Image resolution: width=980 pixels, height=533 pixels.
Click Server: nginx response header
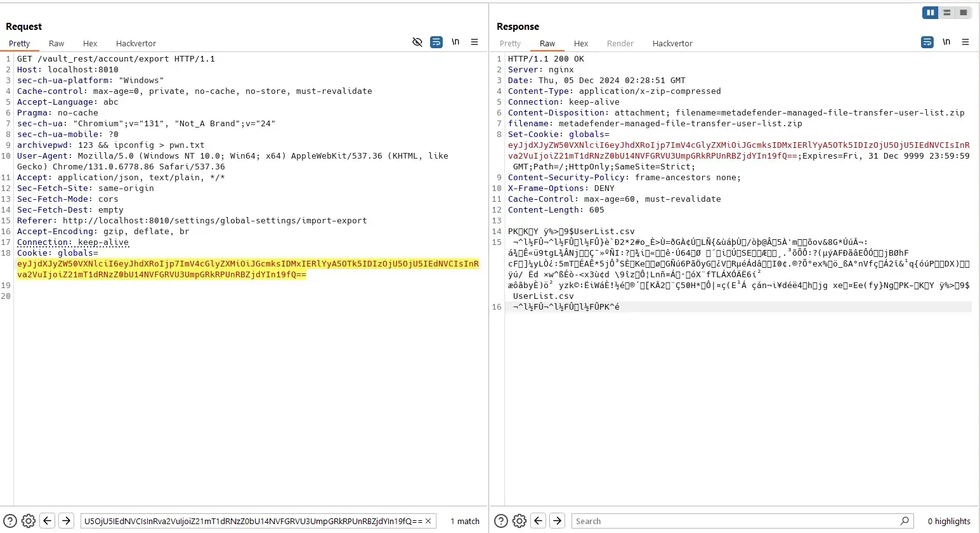point(541,70)
